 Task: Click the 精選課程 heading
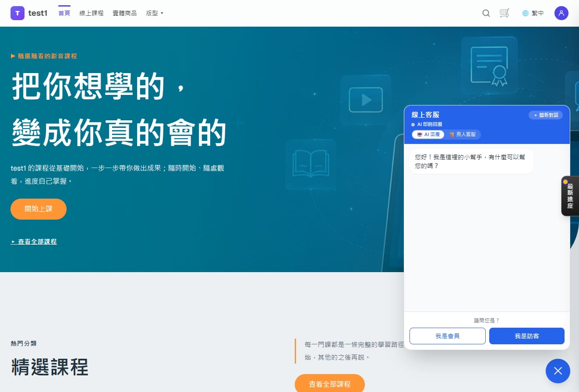coord(49,367)
